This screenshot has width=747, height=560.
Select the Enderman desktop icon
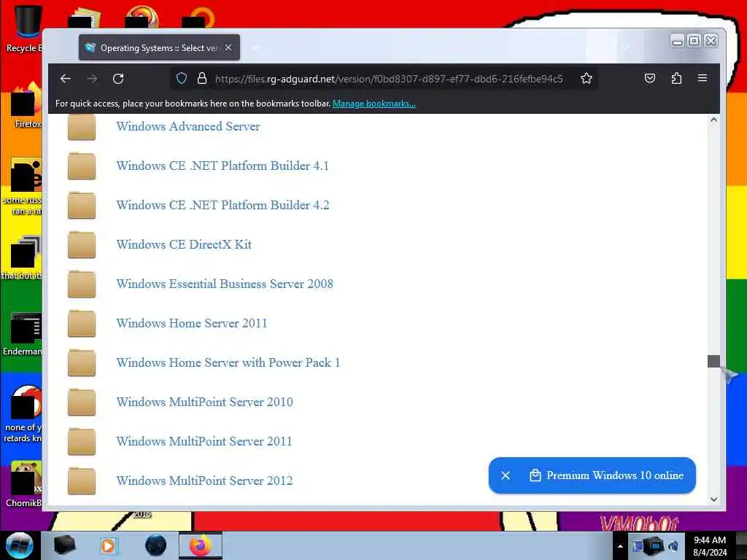click(x=23, y=334)
